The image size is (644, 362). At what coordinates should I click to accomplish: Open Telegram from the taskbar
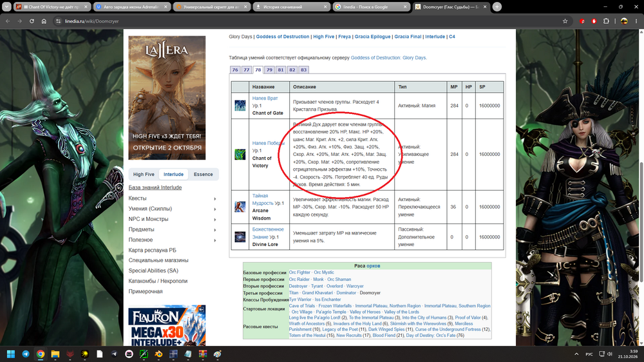point(26,354)
